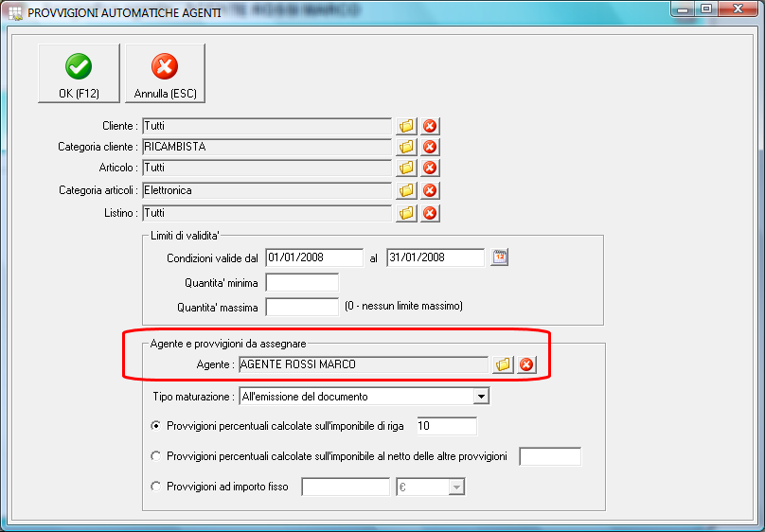Click the Agente field AGENTE ROSSI MARCO
The width and height of the screenshot is (765, 532).
[x=364, y=364]
